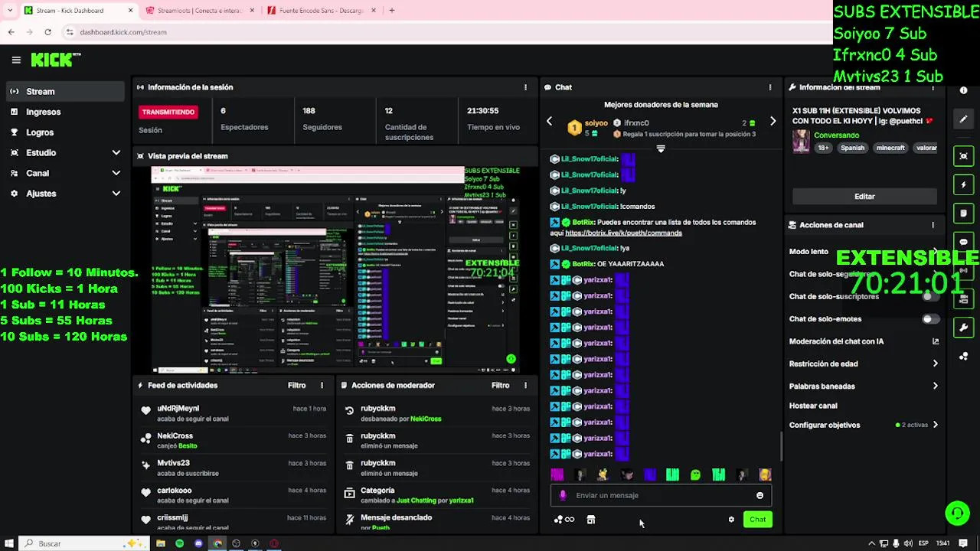Open the Chat panel options menu

770,87
